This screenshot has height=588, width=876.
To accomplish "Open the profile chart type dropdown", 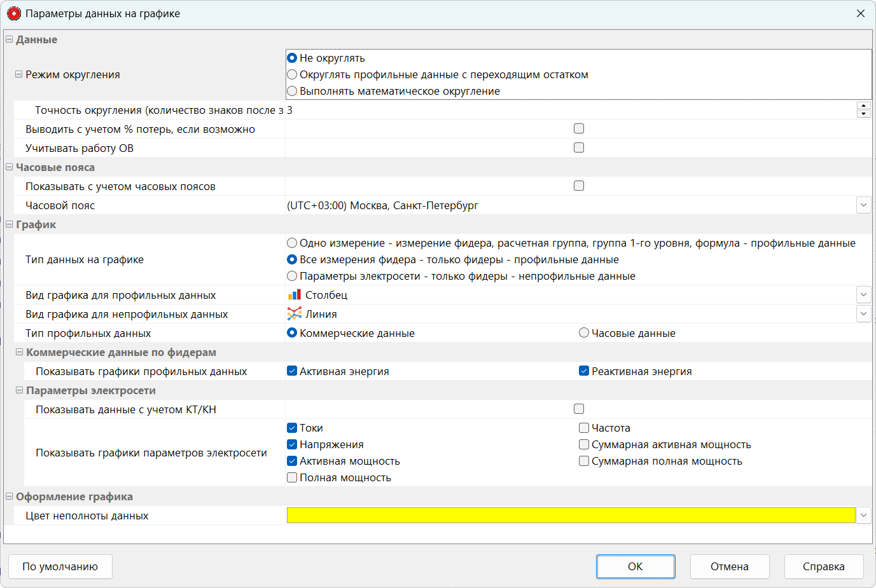I will coord(863,295).
